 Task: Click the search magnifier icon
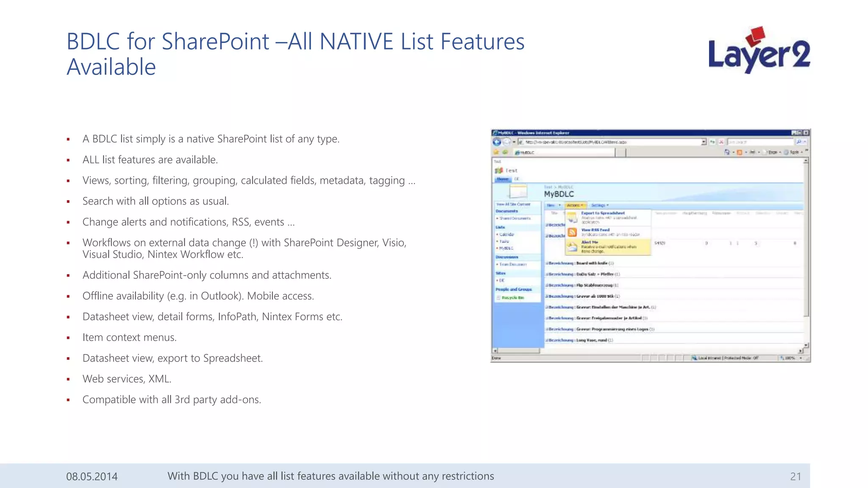click(799, 142)
